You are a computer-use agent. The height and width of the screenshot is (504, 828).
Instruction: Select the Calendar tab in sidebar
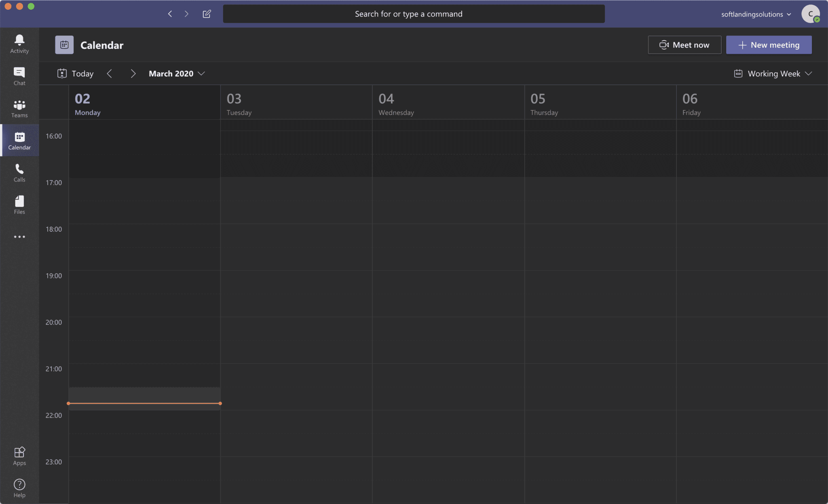tap(19, 141)
